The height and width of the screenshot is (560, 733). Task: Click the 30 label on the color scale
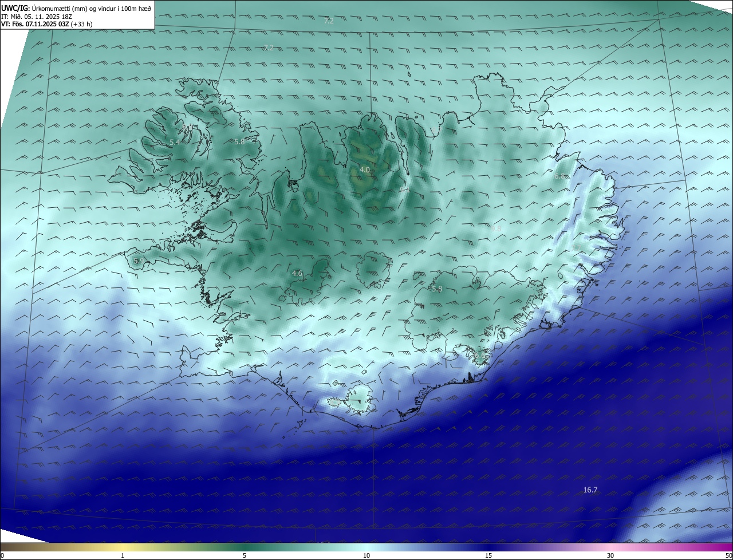[x=610, y=555]
